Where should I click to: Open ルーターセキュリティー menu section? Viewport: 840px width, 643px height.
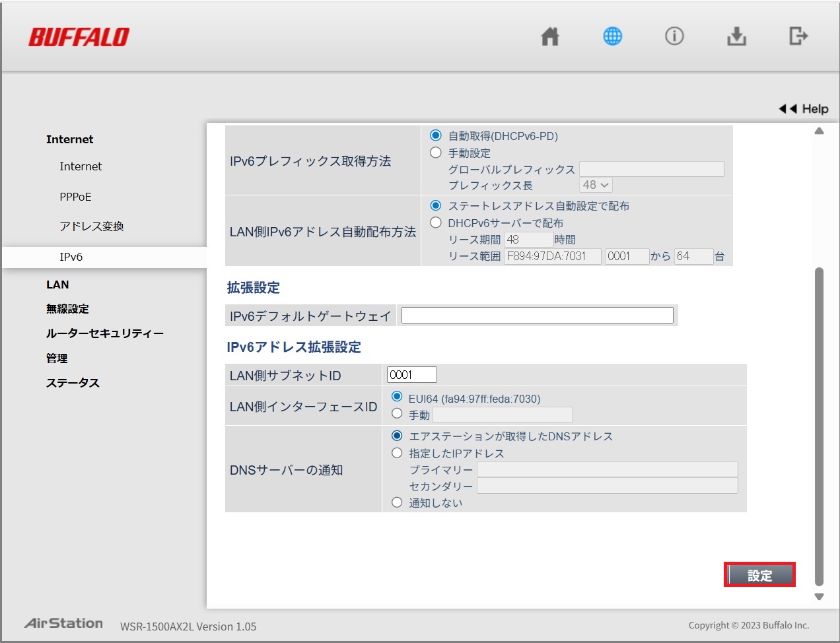pyautogui.click(x=104, y=333)
